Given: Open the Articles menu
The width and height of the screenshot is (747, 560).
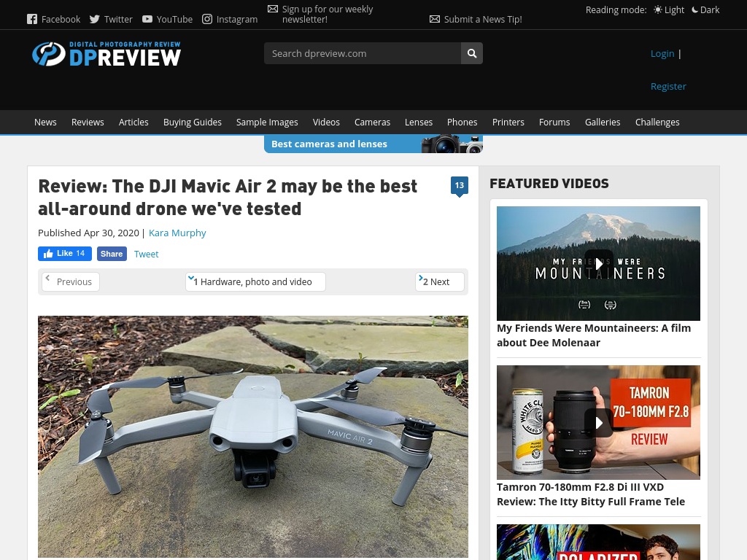Looking at the screenshot, I should (133, 122).
